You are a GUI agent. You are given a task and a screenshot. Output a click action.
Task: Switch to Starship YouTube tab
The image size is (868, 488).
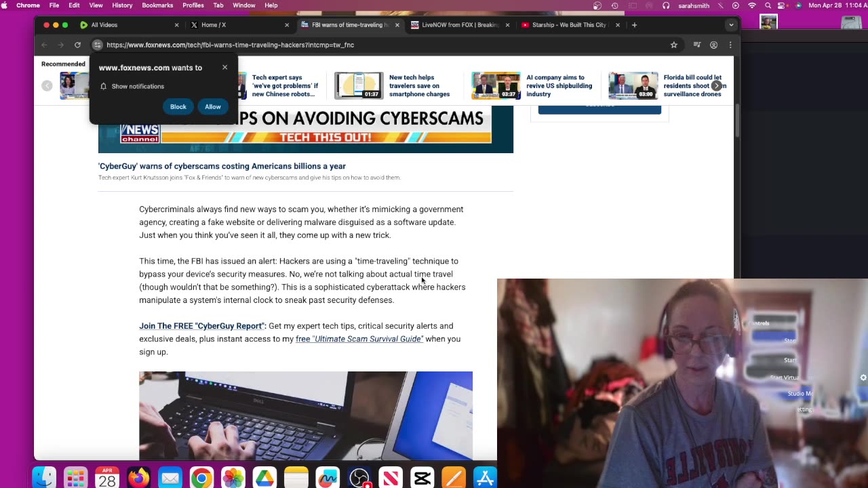coord(570,25)
